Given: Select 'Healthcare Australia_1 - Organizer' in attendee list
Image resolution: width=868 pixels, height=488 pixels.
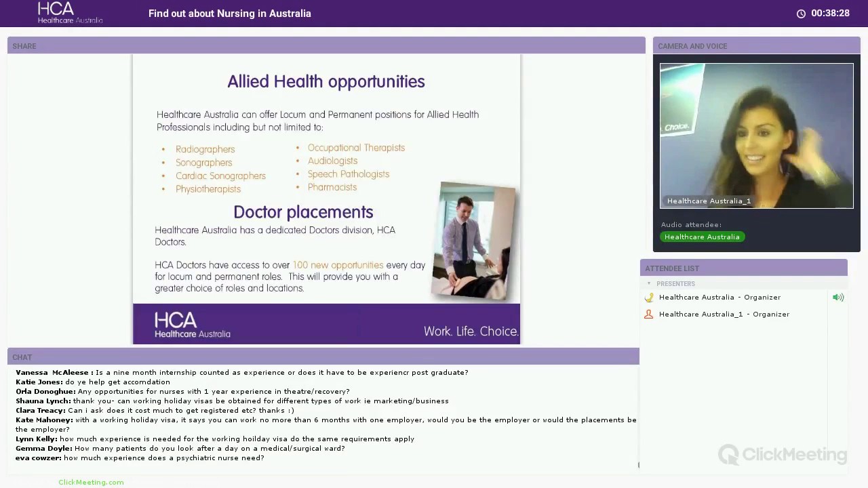Looking at the screenshot, I should 724,314.
